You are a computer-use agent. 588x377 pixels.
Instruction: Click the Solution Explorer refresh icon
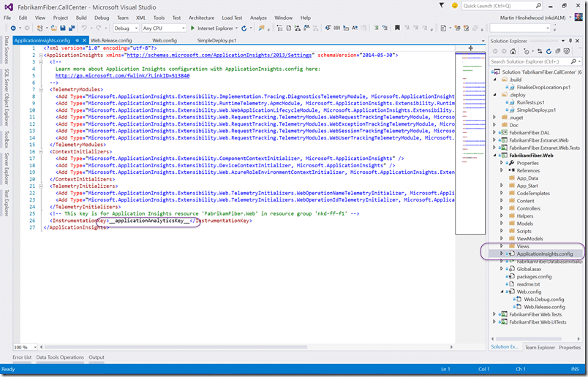[549, 51]
